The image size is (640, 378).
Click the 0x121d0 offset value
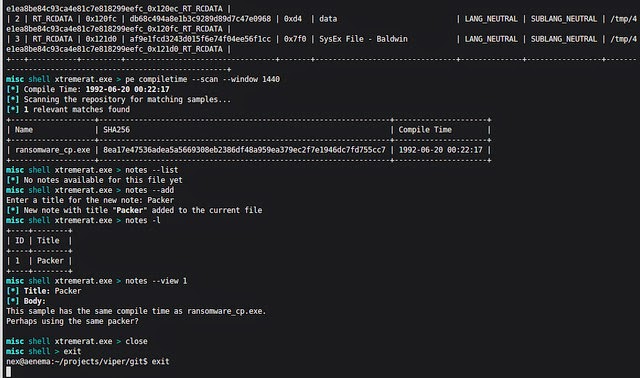click(x=101, y=39)
